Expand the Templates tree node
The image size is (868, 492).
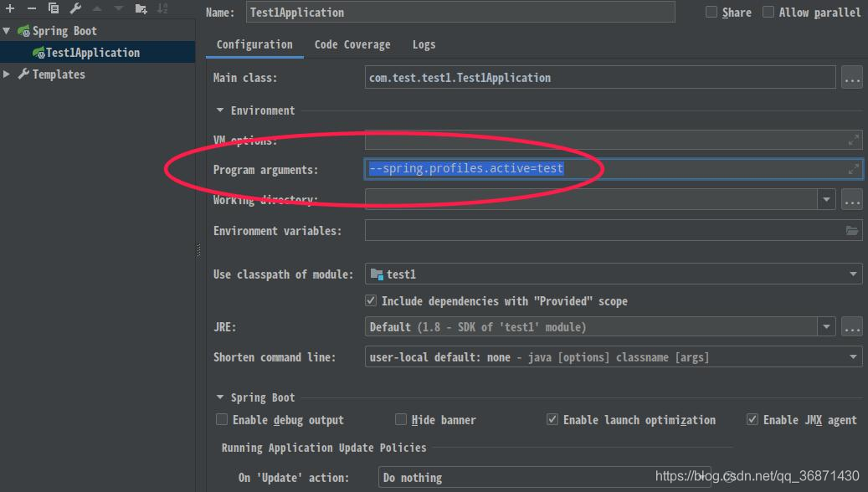coord(7,74)
